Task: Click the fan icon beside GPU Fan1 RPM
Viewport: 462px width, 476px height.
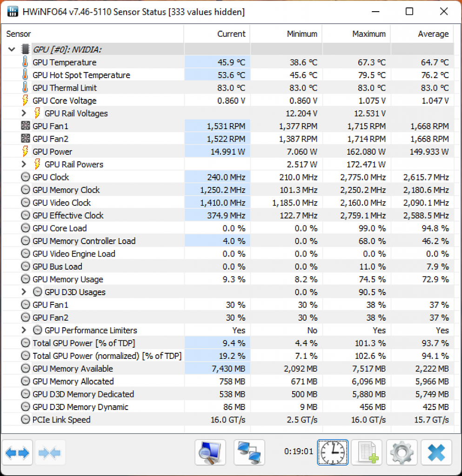Action: (26, 126)
